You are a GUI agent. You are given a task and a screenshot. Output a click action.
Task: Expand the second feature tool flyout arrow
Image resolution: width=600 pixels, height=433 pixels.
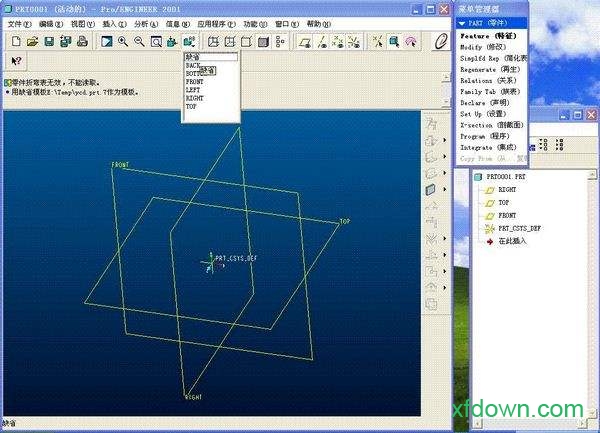[x=445, y=140]
